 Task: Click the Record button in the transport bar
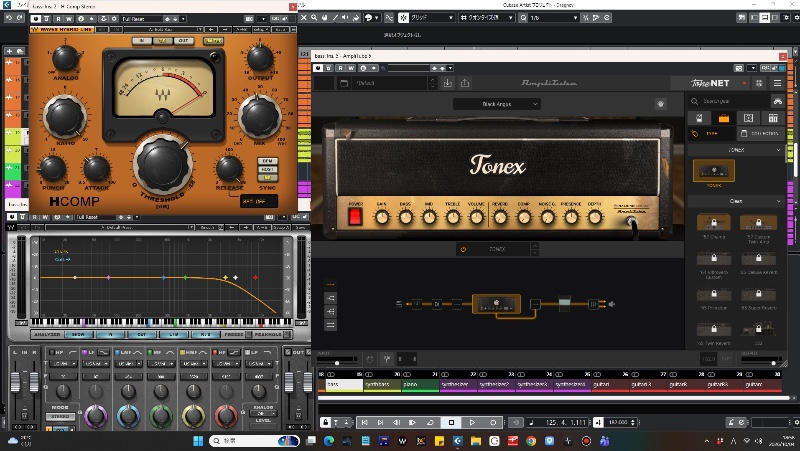tap(493, 422)
